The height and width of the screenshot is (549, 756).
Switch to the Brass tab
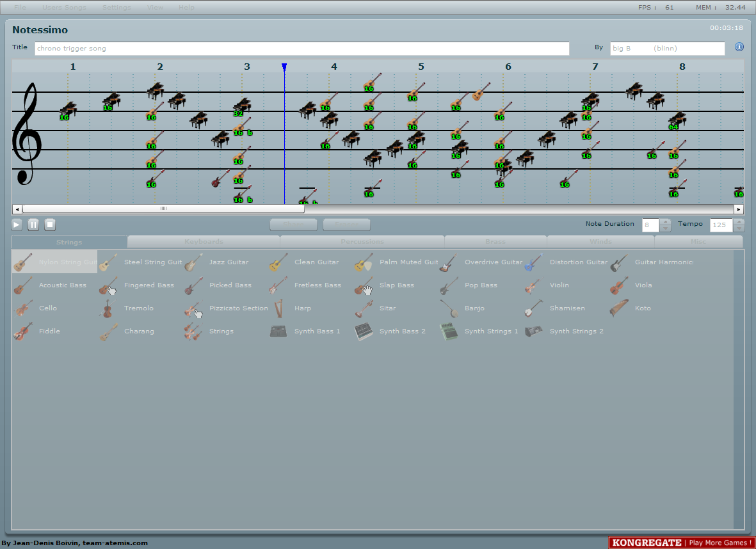495,241
